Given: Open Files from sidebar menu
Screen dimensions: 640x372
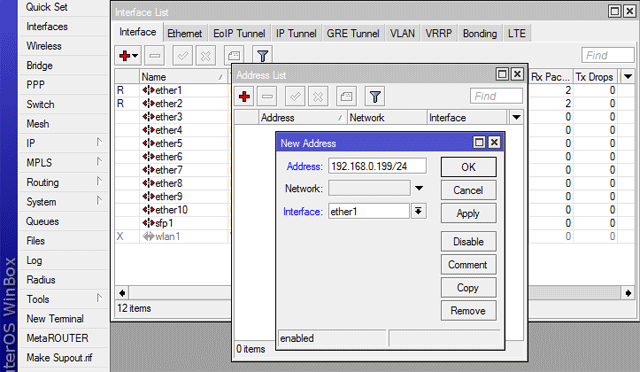Looking at the screenshot, I should [35, 241].
